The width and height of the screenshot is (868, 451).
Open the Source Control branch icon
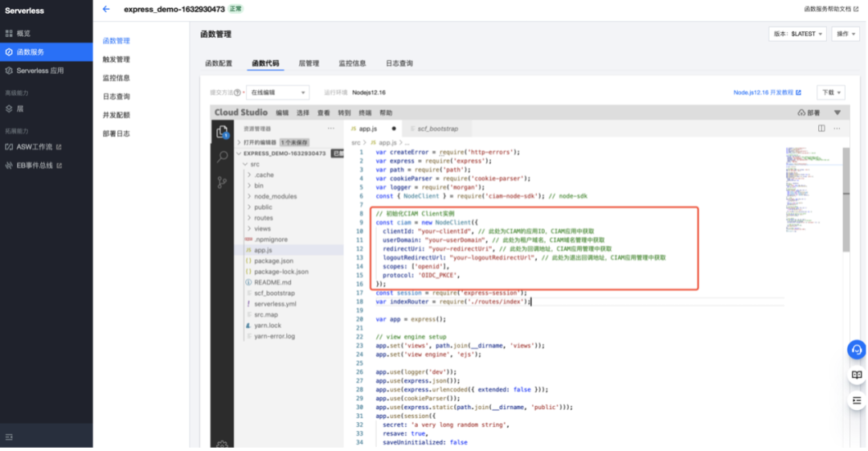coord(223,182)
